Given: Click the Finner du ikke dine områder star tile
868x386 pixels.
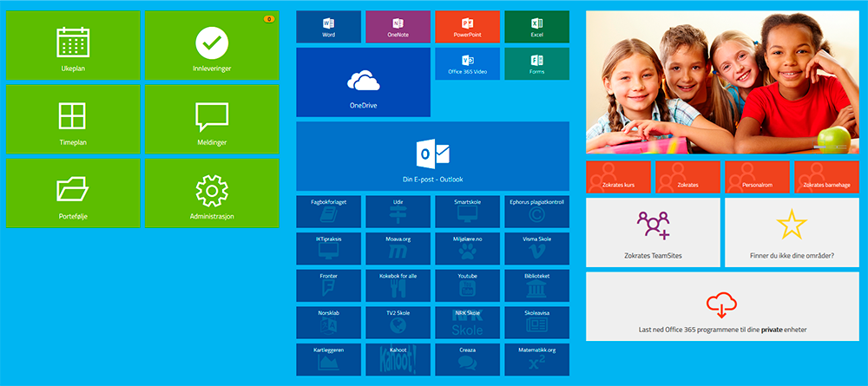Looking at the screenshot, I should pos(792,232).
